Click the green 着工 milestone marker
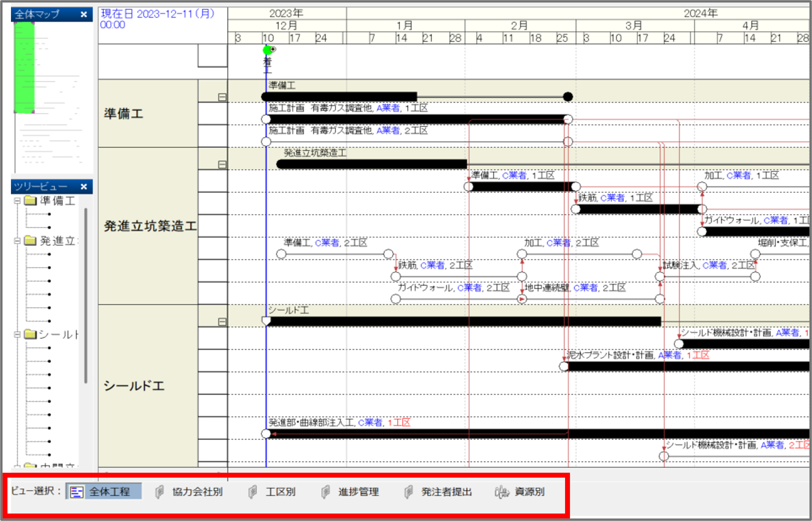Screen dimensions: 812x521 pyautogui.click(x=267, y=50)
